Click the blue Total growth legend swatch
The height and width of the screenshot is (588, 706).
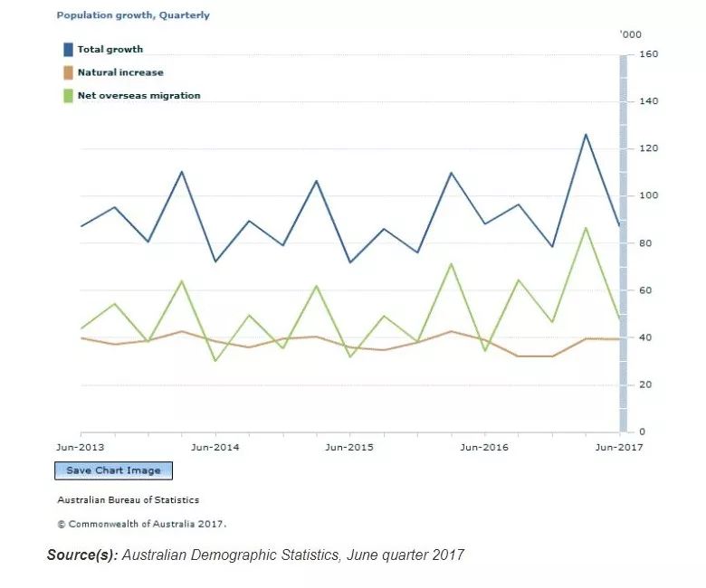point(68,50)
